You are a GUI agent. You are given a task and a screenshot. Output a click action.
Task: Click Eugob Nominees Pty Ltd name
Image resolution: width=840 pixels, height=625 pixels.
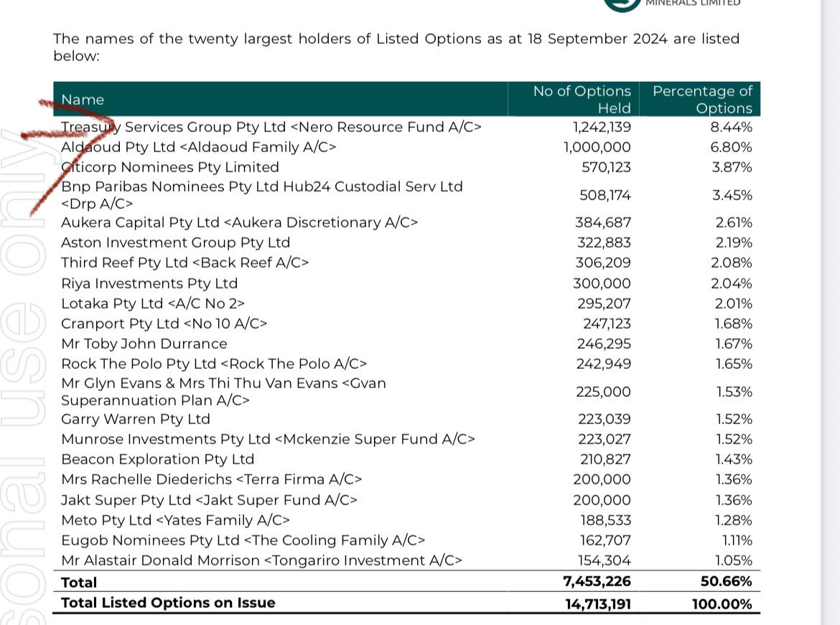click(243, 540)
